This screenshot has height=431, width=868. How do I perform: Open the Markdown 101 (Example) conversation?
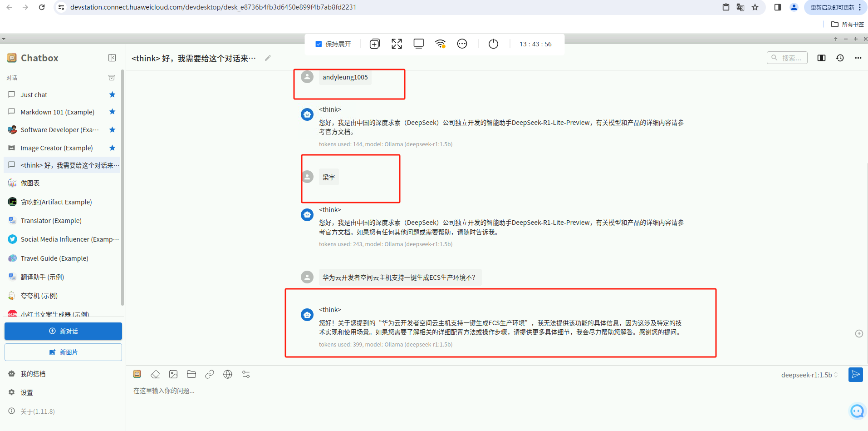[x=62, y=112]
